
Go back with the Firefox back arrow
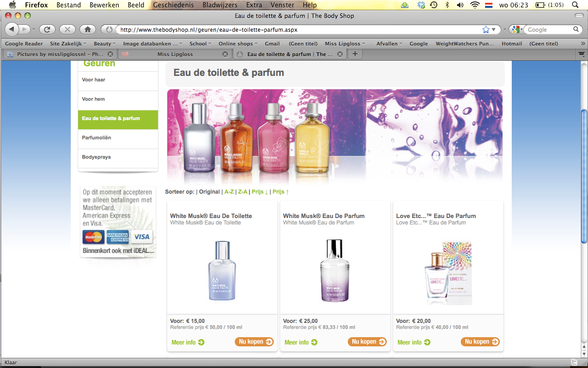tap(12, 29)
